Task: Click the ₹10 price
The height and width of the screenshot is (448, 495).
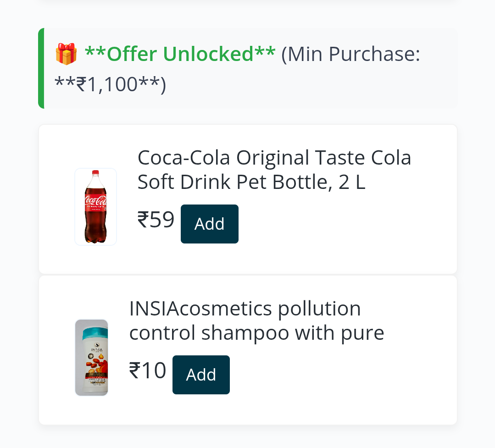Action: click(148, 371)
